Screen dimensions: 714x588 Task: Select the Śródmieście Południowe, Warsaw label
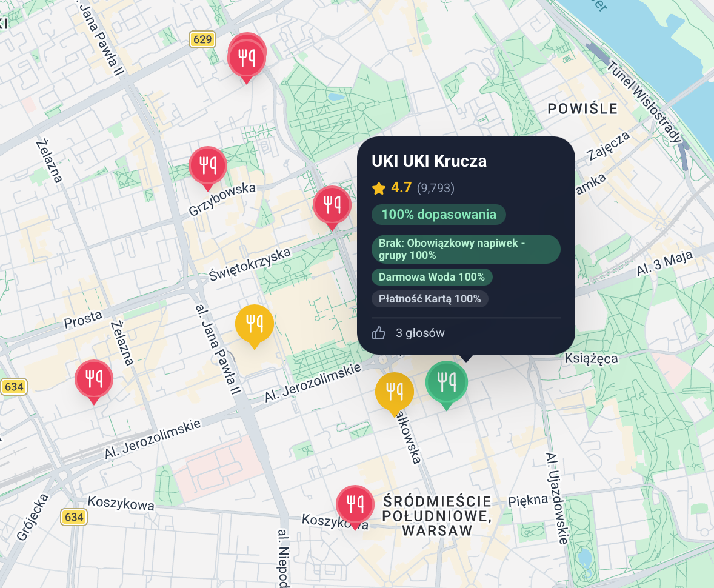tap(436, 516)
